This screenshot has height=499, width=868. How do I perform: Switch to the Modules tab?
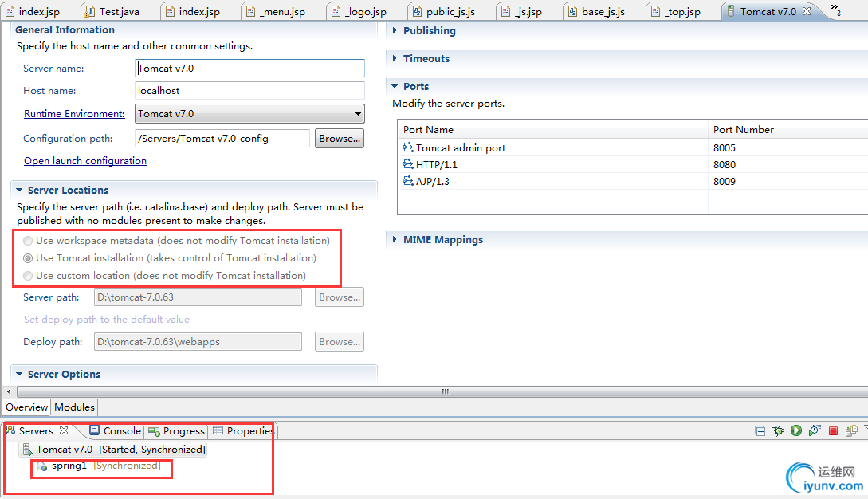pos(75,407)
